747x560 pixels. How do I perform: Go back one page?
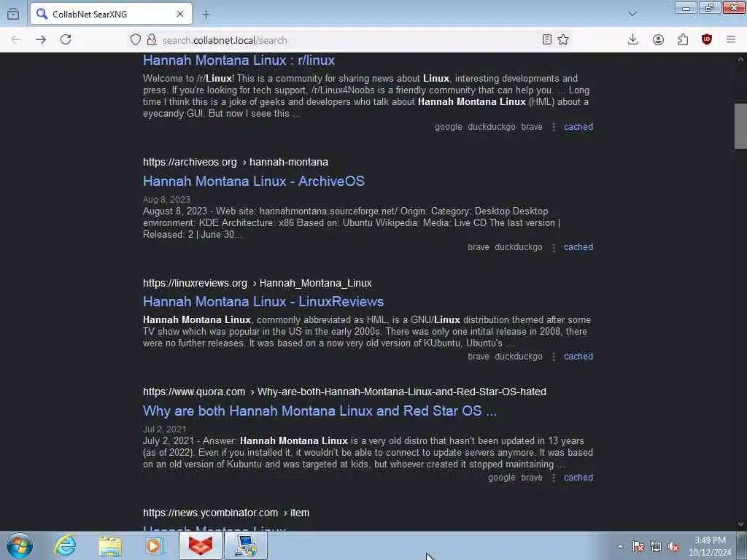16,40
